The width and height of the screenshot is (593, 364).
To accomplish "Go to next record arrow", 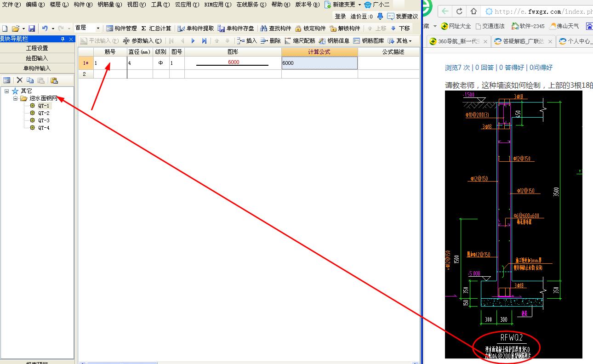I will (193, 41).
